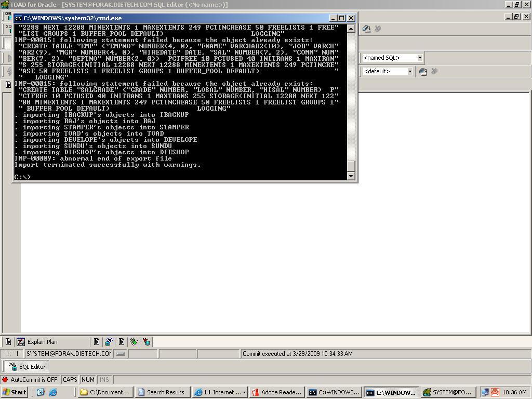Image resolution: width=532 pixels, height=399 pixels.
Task: Minimize the cmd.exe window
Action: [333, 18]
